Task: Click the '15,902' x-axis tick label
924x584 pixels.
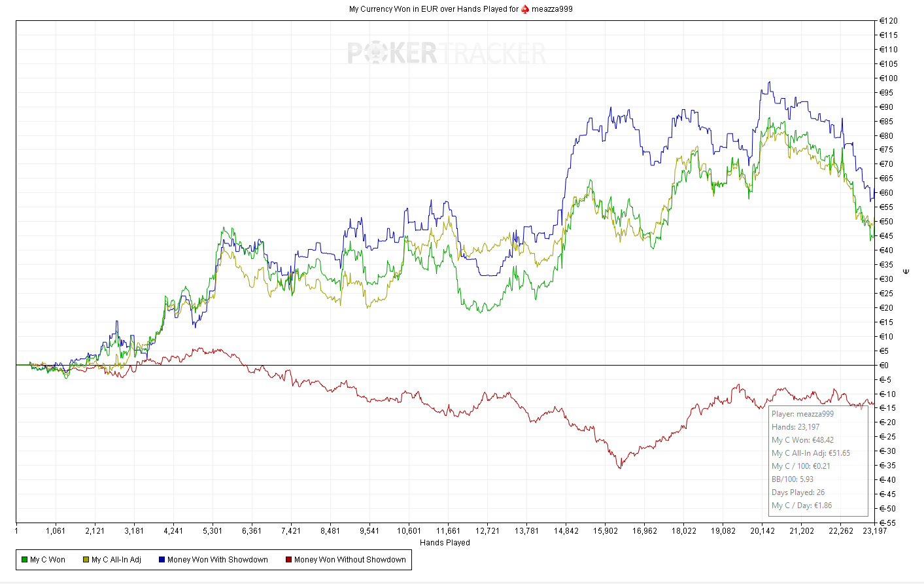Action: [605, 531]
